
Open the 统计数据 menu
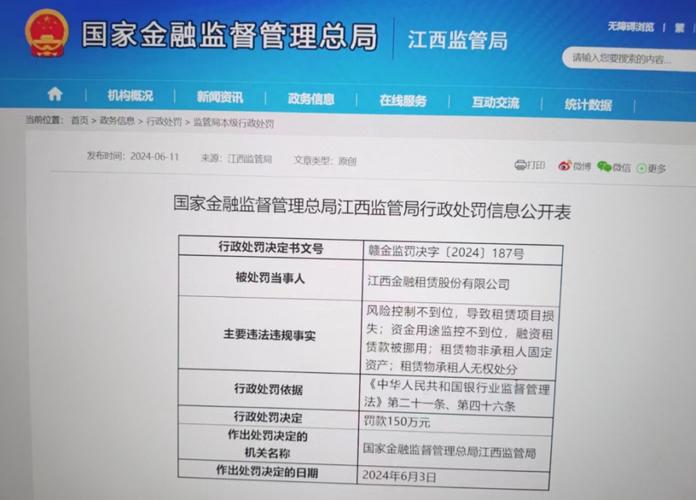tap(588, 105)
